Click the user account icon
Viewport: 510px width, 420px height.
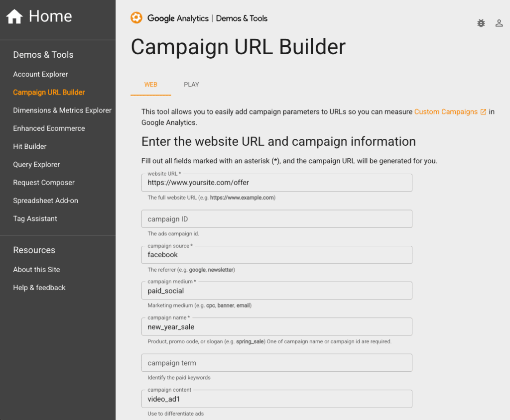(x=499, y=23)
